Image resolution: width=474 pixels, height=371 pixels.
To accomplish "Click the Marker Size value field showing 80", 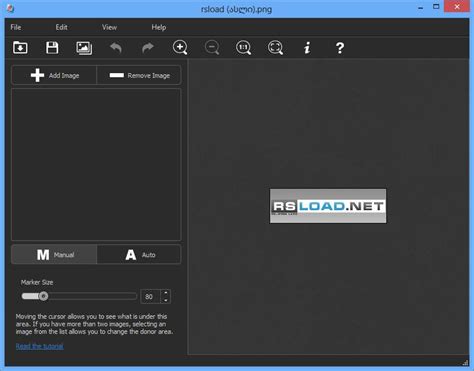I will (x=151, y=296).
